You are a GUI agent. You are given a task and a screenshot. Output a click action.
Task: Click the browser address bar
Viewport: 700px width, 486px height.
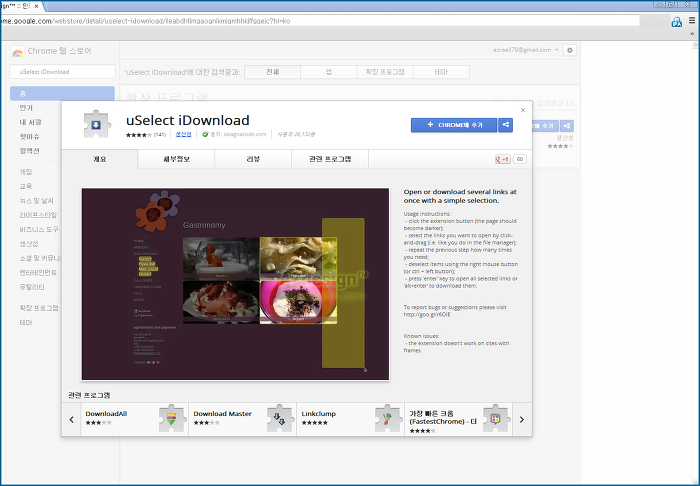click(x=319, y=21)
